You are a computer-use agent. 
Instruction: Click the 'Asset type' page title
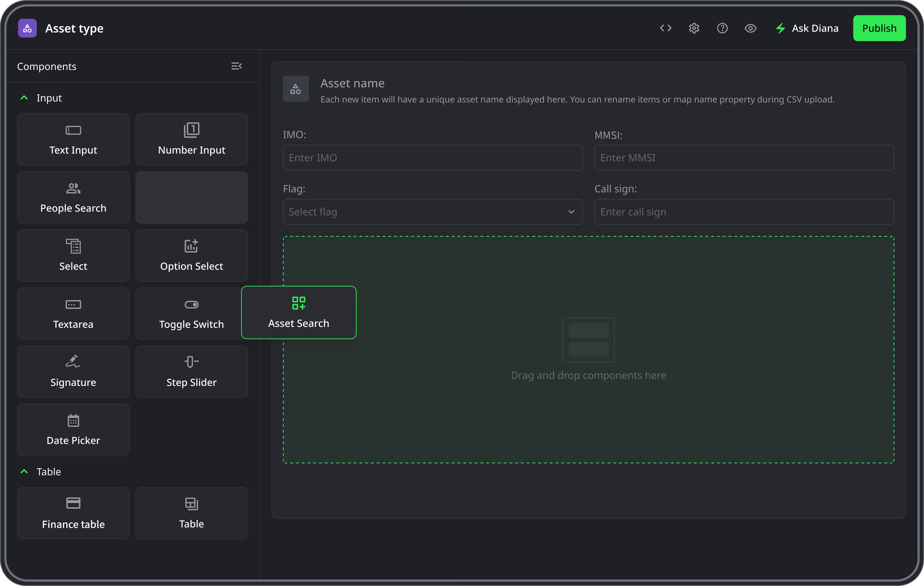[74, 28]
